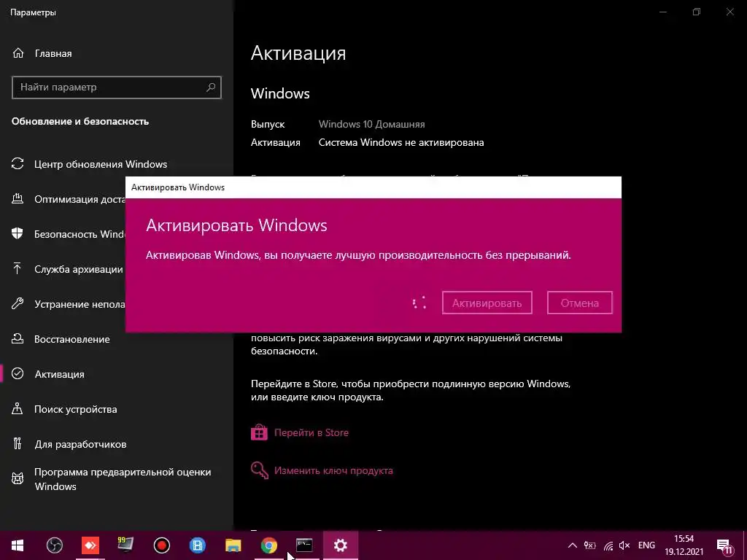Click the checkmark circle Активация icon
This screenshot has width=747, height=560.
pos(18,374)
